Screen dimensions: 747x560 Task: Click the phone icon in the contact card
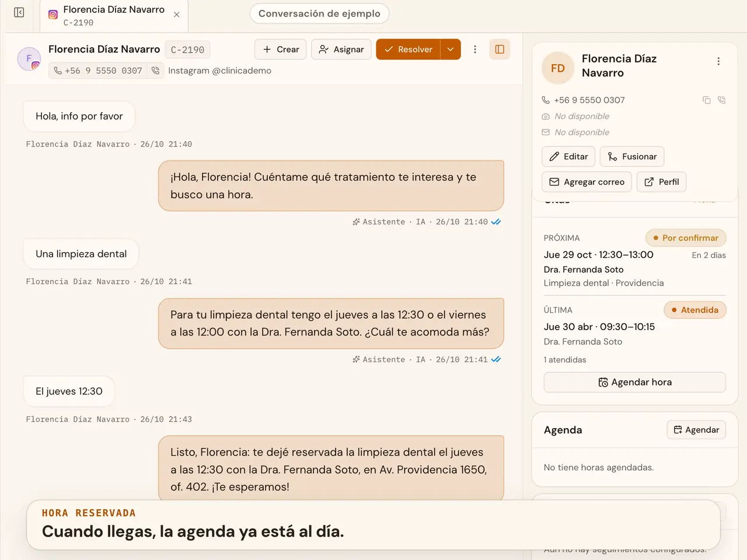[546, 100]
